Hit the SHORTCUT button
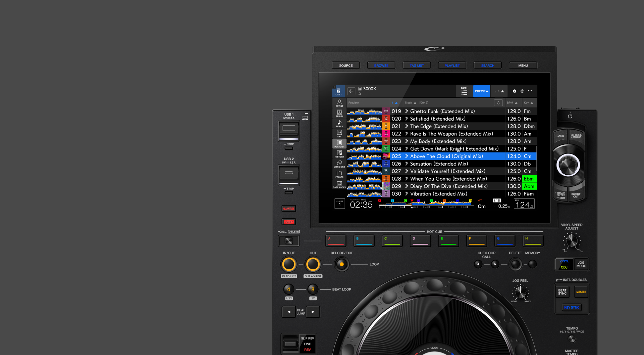The width and height of the screenshot is (644, 355). click(x=576, y=195)
